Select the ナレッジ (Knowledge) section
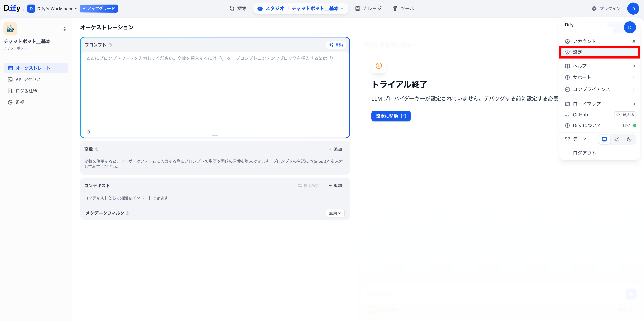644x321 pixels. (x=368, y=8)
